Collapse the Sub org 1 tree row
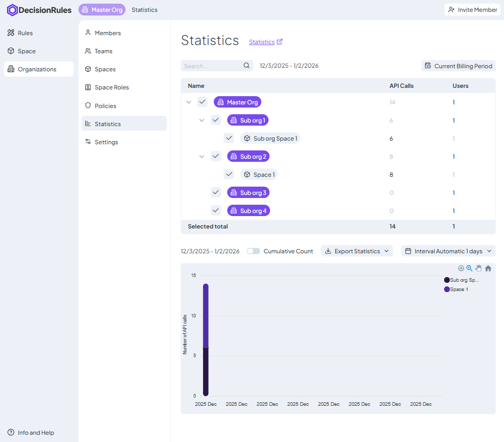Viewport: 504px width, 442px height. (202, 120)
